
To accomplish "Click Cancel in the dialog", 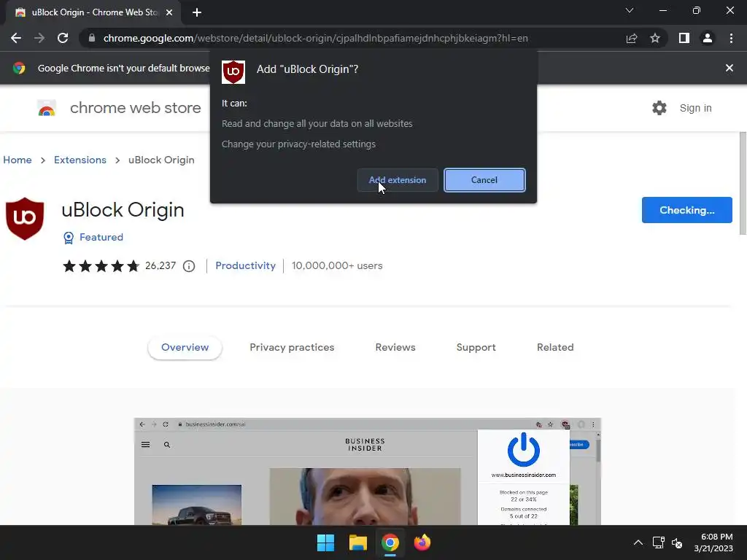I will [x=484, y=180].
